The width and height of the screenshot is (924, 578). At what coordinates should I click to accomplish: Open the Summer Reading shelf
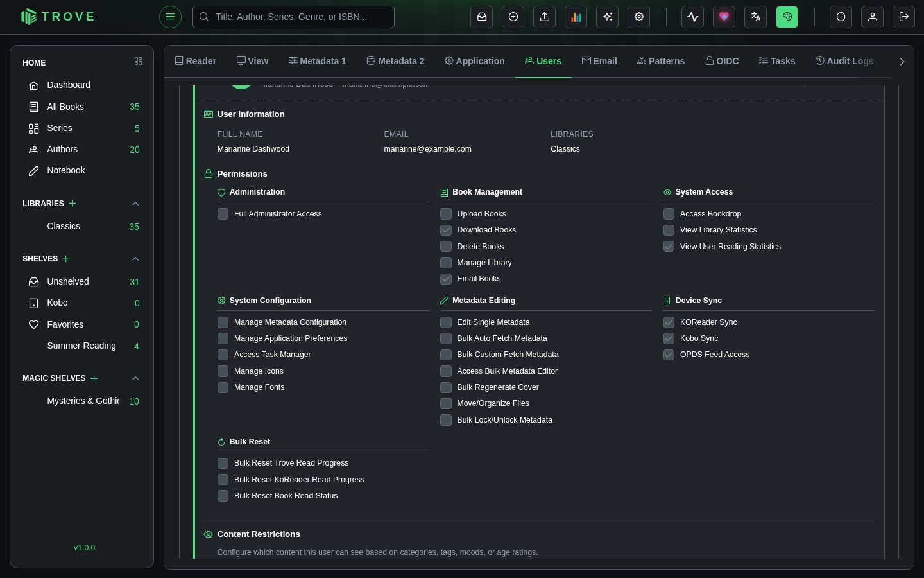pyautogui.click(x=81, y=346)
